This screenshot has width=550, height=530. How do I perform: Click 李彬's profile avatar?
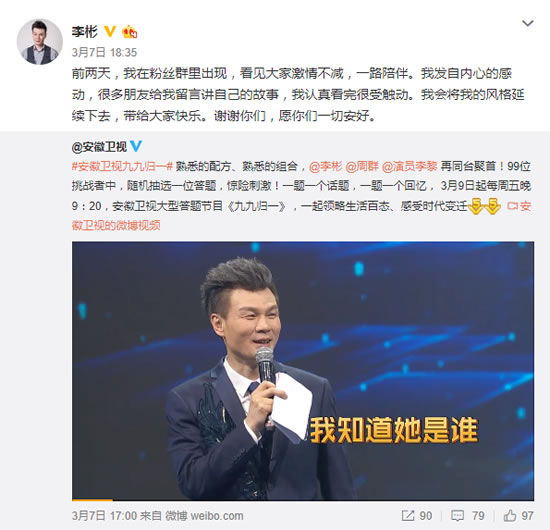(x=40, y=42)
